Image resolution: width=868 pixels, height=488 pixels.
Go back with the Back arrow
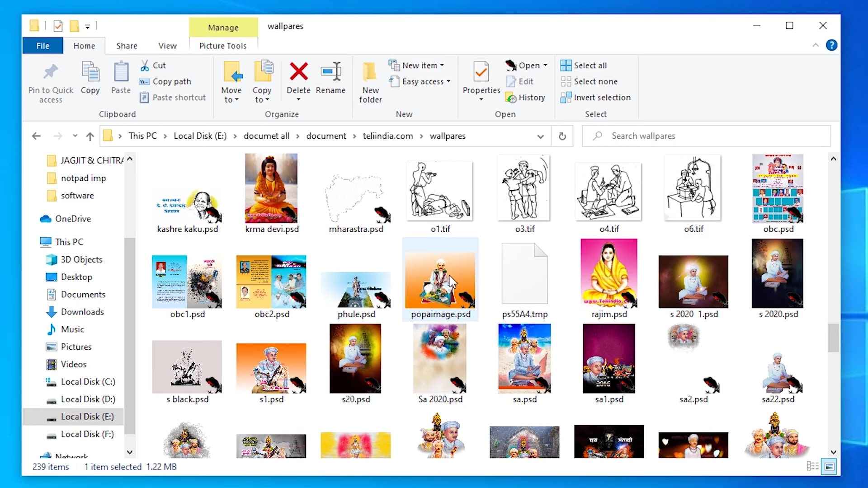(x=37, y=136)
